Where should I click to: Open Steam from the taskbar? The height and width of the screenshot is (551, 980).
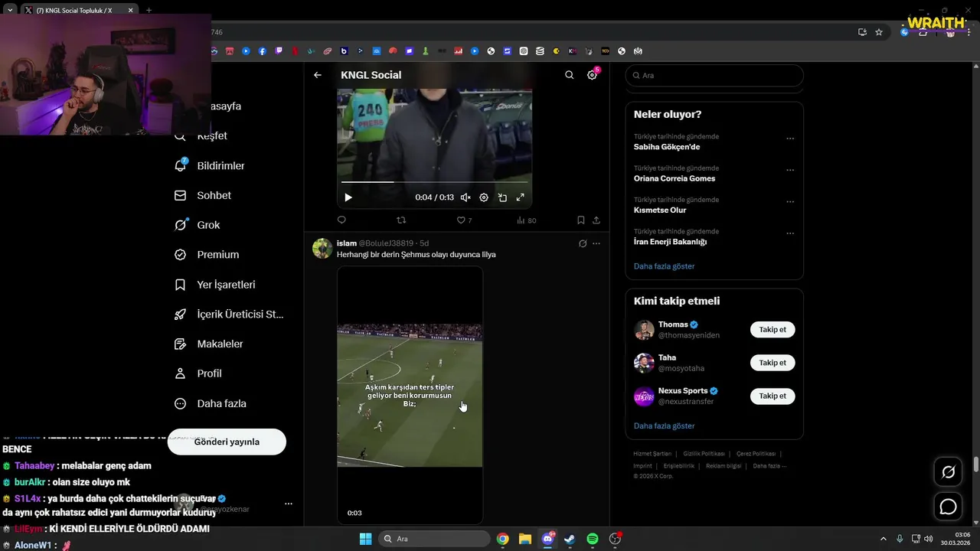click(570, 539)
